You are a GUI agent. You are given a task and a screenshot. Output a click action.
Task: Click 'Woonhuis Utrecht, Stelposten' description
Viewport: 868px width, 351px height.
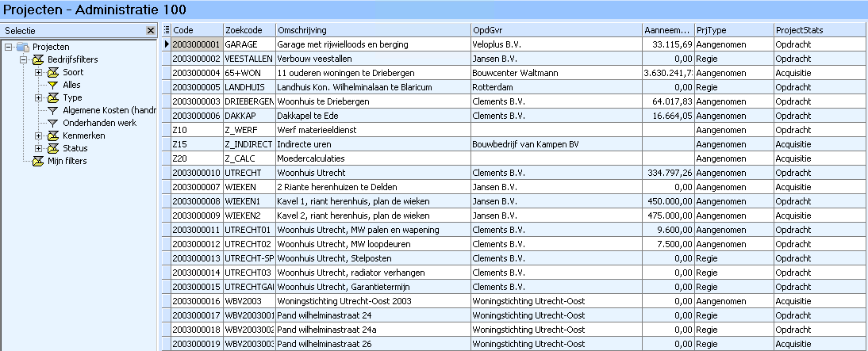click(x=373, y=258)
